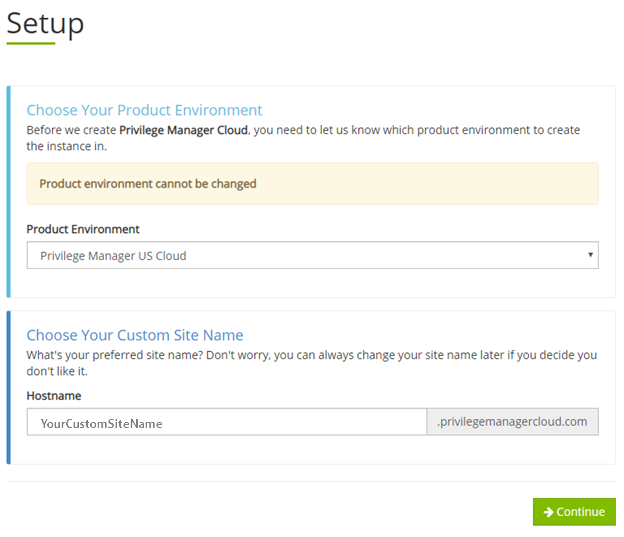Click the 'What's your preferred site name?' description

point(310,362)
